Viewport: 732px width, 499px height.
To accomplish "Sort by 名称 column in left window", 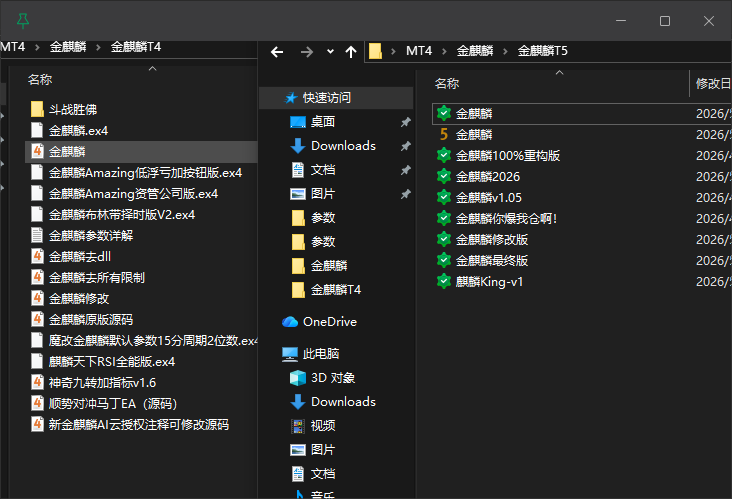I will click(x=40, y=80).
